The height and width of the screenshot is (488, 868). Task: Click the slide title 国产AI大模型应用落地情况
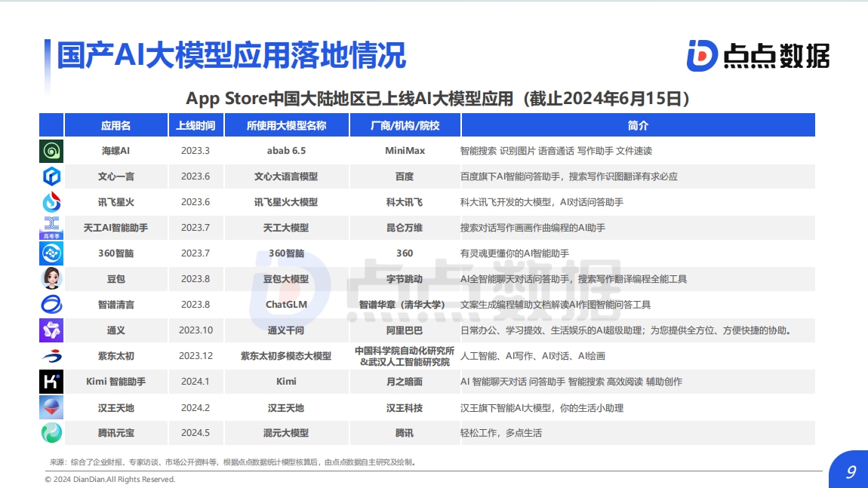(232, 55)
